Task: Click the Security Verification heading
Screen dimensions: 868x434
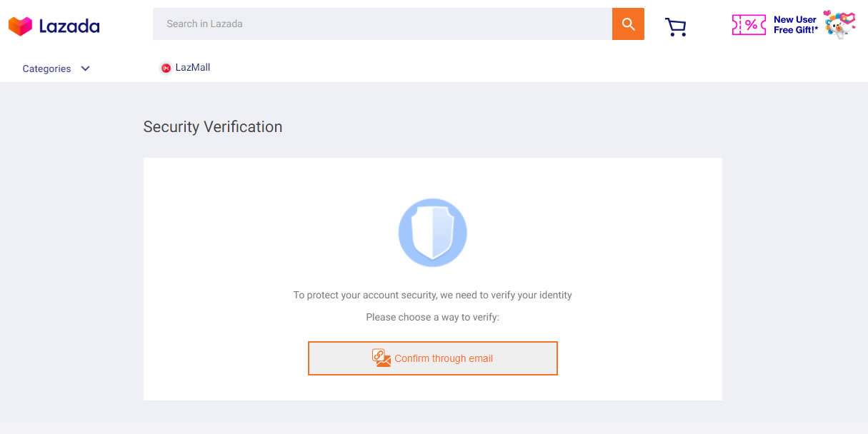Action: pos(213,127)
